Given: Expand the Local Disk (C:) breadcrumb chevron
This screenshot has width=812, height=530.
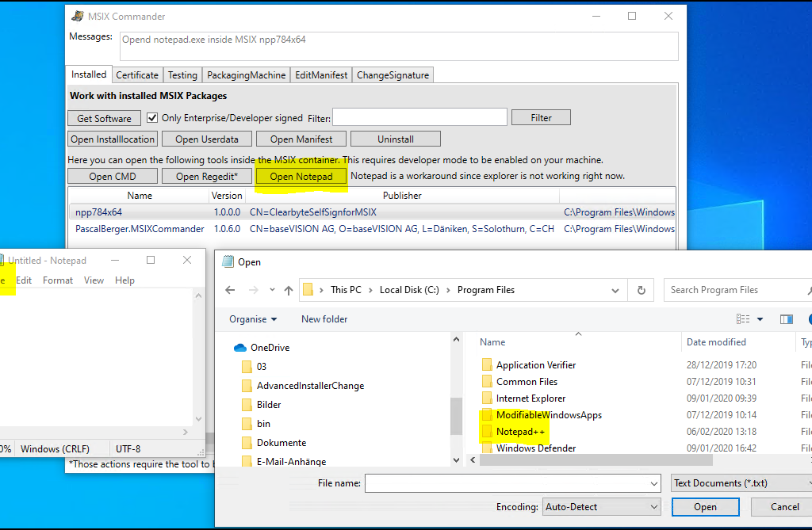Looking at the screenshot, I should coord(448,290).
